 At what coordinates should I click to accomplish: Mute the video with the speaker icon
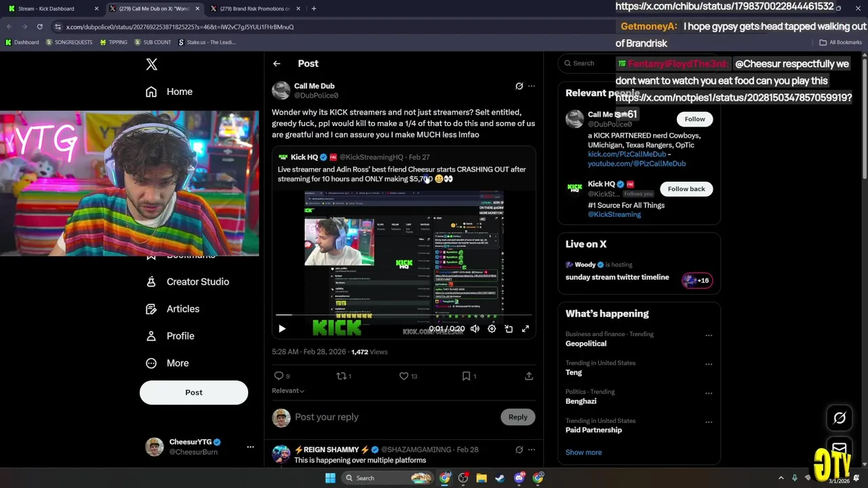[475, 329]
